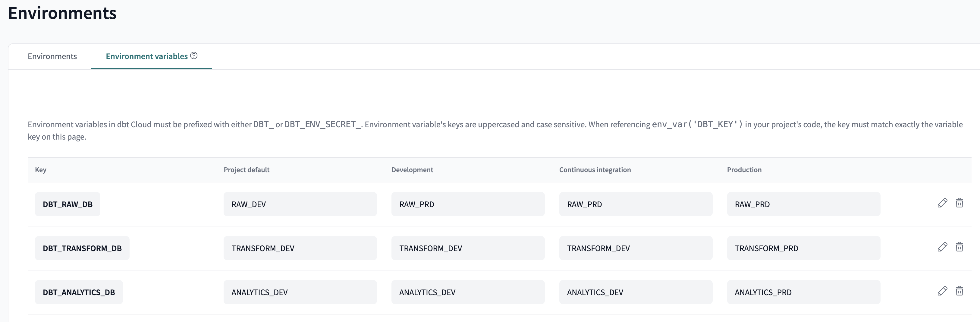Viewport: 980px width, 322px height.
Task: Click the DBT_TRANSFORM_DB key field
Action: pyautogui.click(x=82, y=248)
